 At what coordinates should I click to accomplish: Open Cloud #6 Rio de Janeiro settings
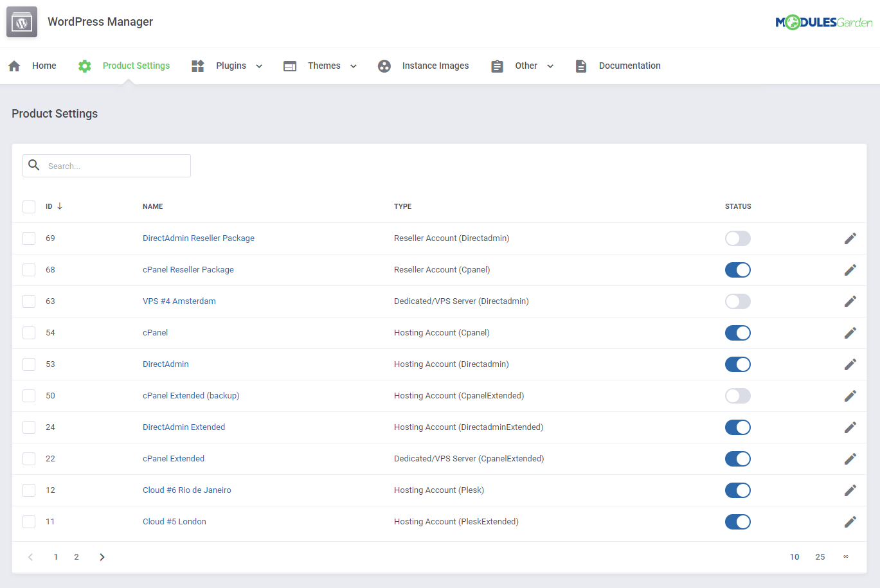[186, 490]
